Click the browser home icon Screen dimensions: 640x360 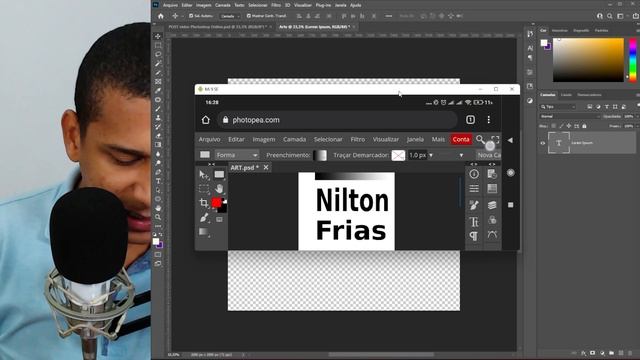206,120
